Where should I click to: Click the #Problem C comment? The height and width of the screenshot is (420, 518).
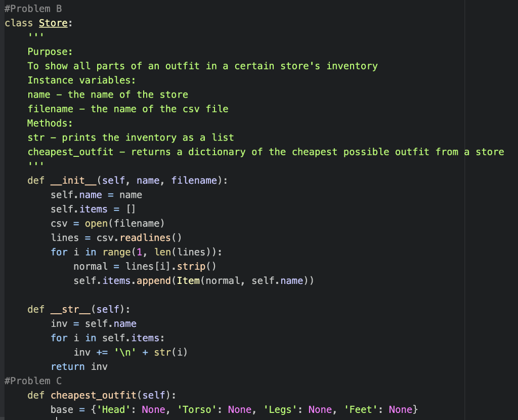pyautogui.click(x=32, y=381)
